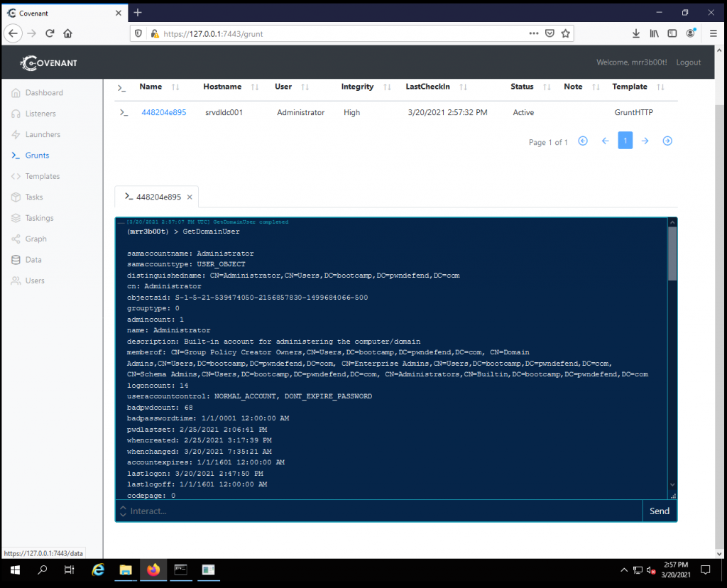Open the Taskings page

click(44, 218)
